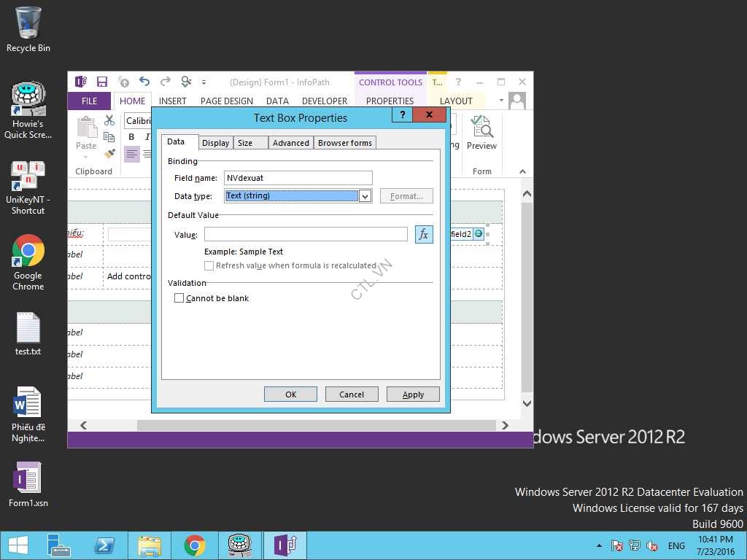Click the Apply button

413,394
